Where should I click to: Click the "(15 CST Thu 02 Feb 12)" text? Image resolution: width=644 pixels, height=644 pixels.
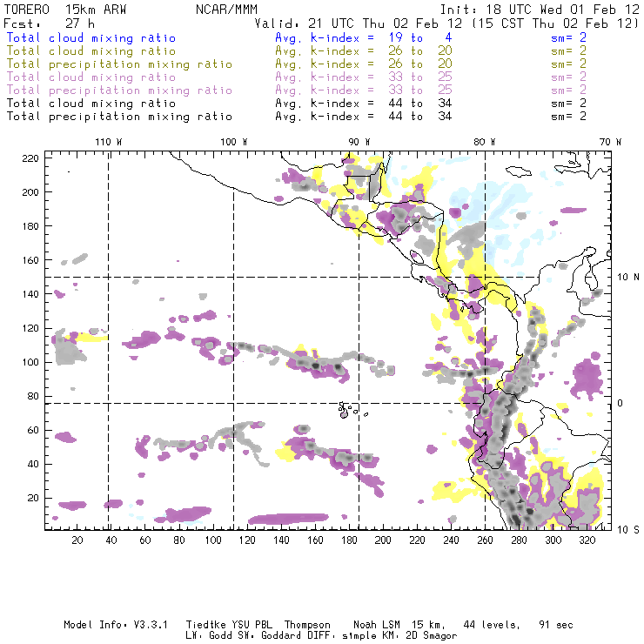[x=555, y=23]
